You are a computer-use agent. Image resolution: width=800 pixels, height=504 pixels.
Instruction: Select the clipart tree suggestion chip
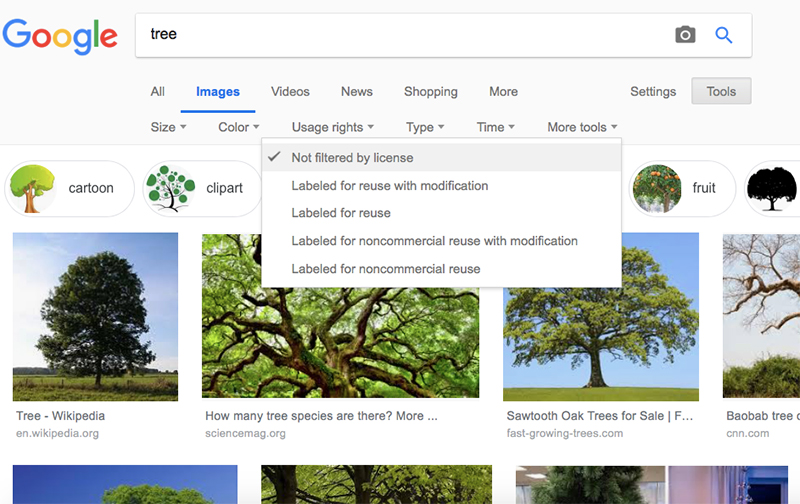click(202, 188)
